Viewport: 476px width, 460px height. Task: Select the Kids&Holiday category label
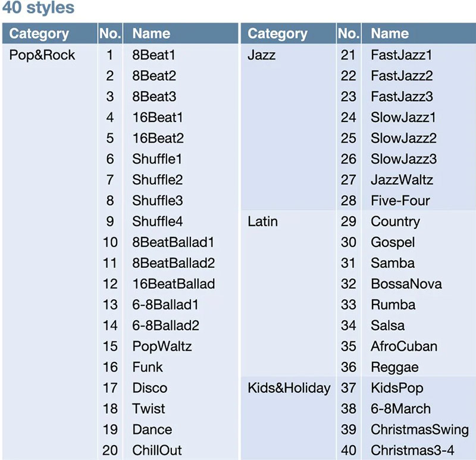pyautogui.click(x=289, y=388)
